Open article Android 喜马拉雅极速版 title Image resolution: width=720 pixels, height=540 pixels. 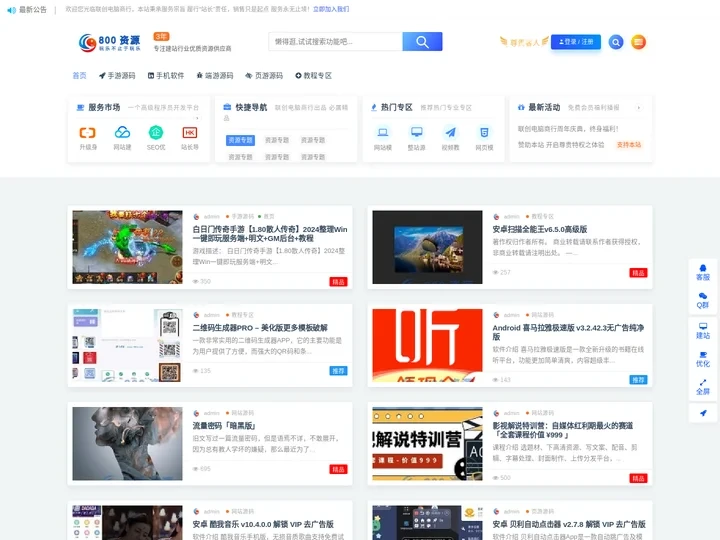[568, 332]
